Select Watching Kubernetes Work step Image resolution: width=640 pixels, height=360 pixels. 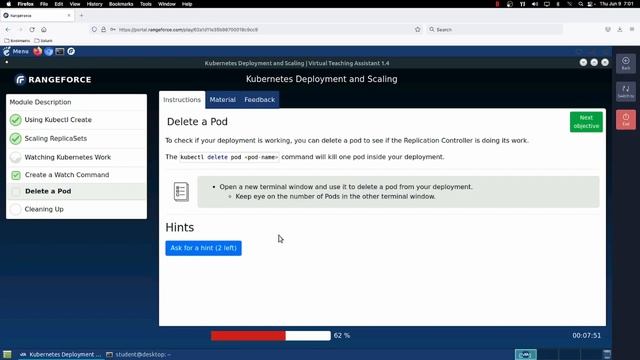click(x=76, y=157)
